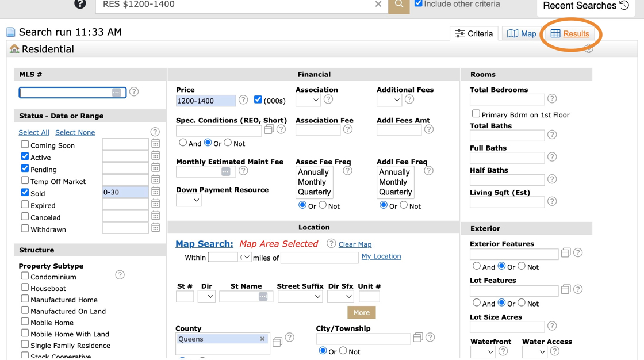
Task: Click the Clear Map link
Action: pyautogui.click(x=355, y=244)
